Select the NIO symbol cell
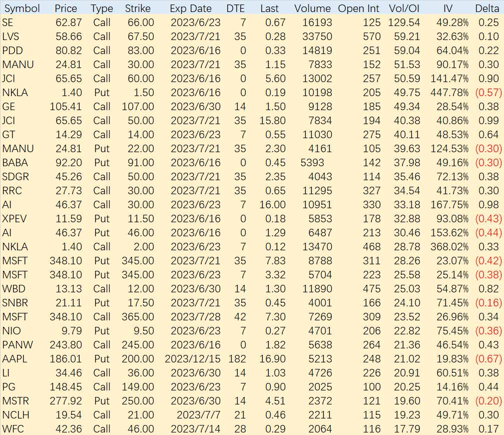The image size is (504, 435). pyautogui.click(x=12, y=331)
